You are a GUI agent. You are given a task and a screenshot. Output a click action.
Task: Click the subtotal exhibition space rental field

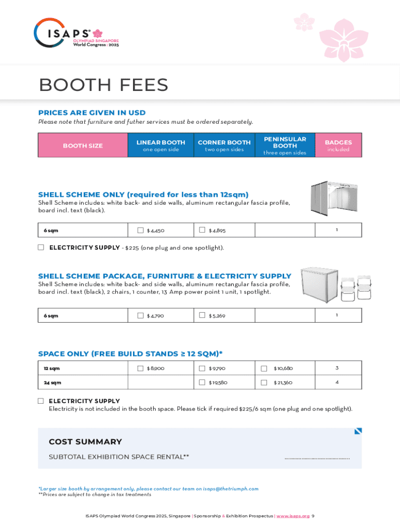317,458
